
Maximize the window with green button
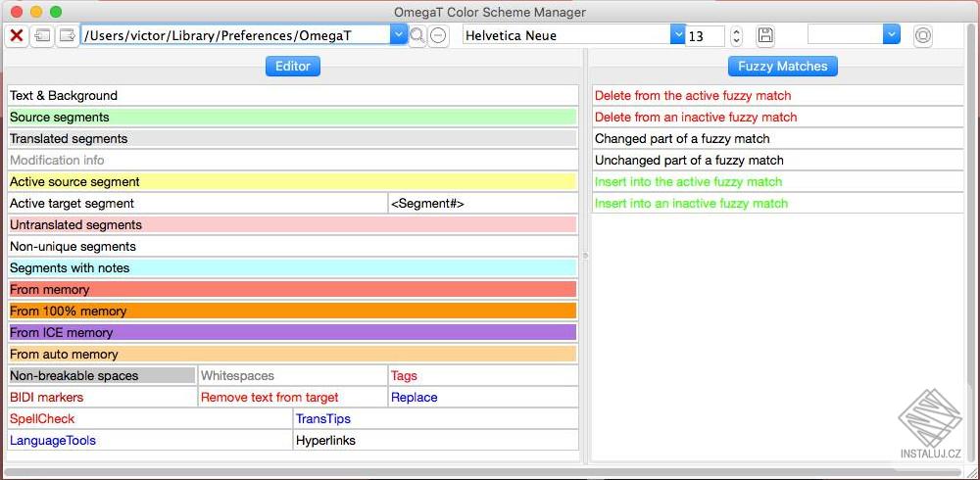56,11
